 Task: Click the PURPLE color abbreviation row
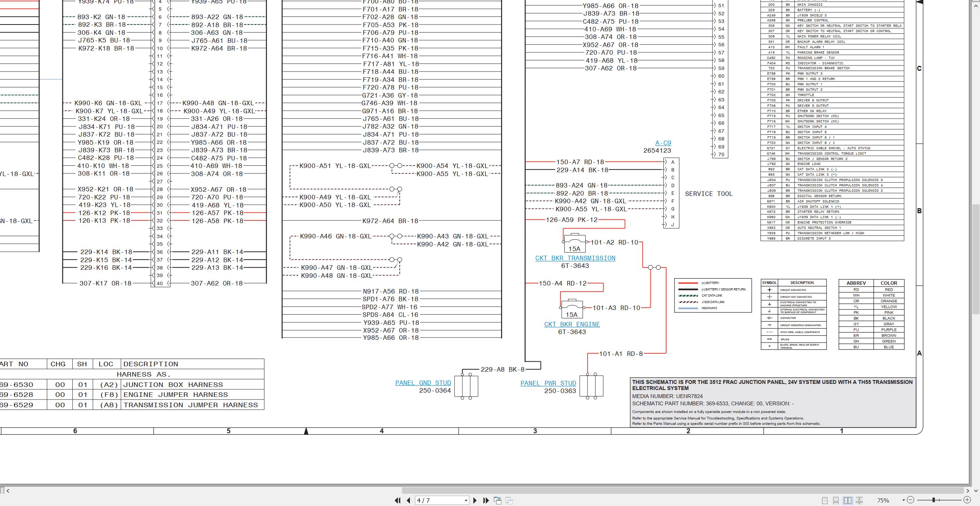point(872,330)
